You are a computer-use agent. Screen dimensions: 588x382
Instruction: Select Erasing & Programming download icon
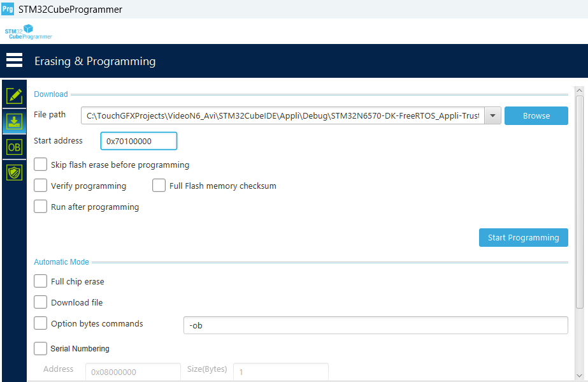coord(14,121)
